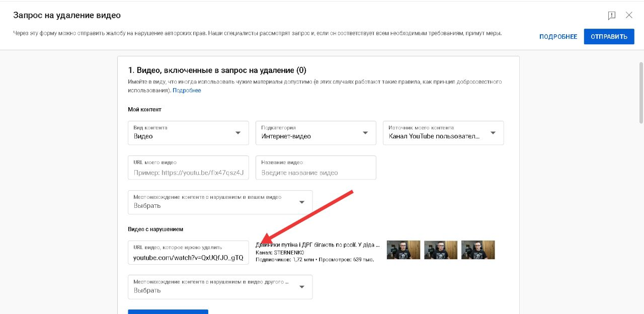Image resolution: width=644 pixels, height=314 pixels.
Task: Select the first STERNENKO video thumbnail
Action: 404,250
